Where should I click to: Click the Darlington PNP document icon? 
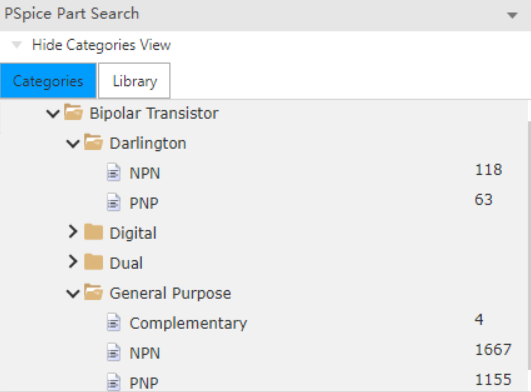(113, 202)
